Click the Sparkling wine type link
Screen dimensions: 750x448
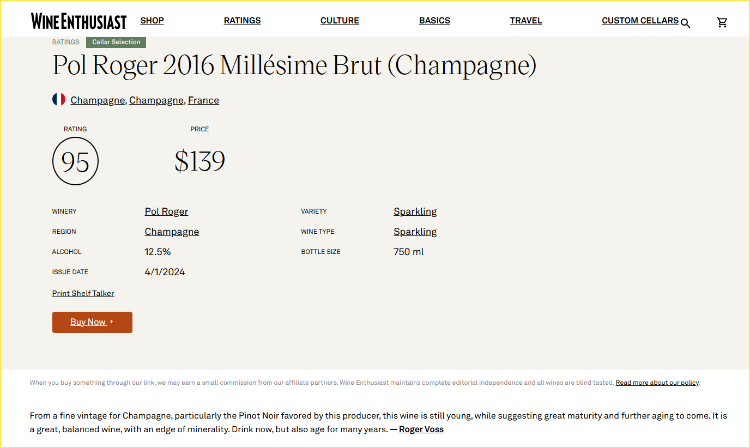click(x=415, y=231)
